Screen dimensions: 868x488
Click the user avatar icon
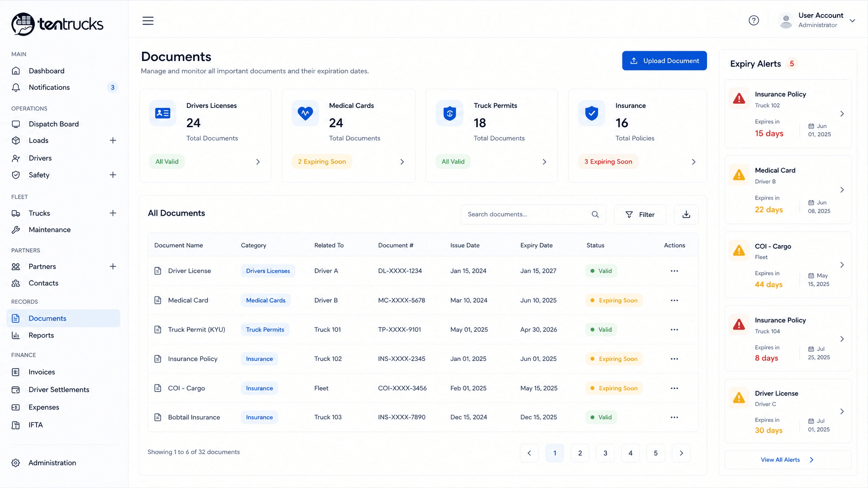786,20
